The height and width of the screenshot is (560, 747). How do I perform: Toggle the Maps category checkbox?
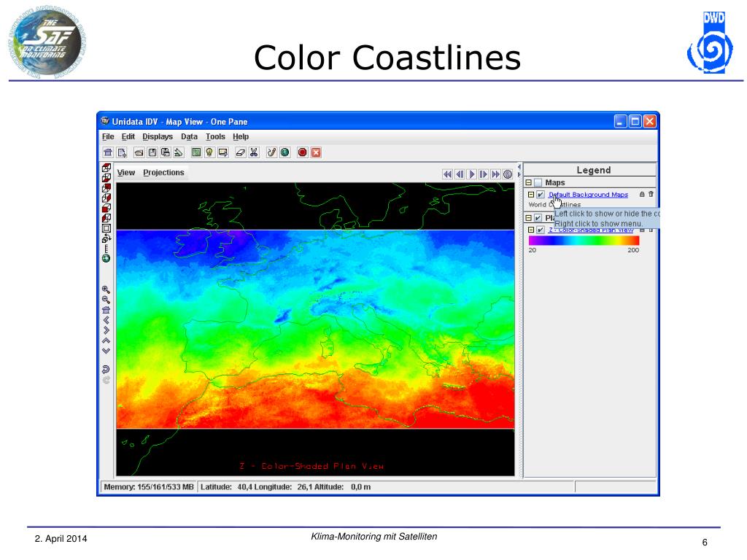coord(538,182)
